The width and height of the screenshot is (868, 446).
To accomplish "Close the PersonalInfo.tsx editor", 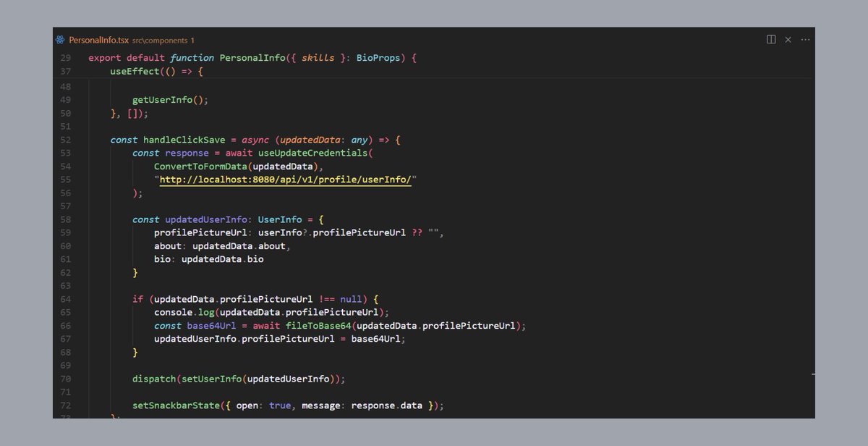I will (788, 39).
